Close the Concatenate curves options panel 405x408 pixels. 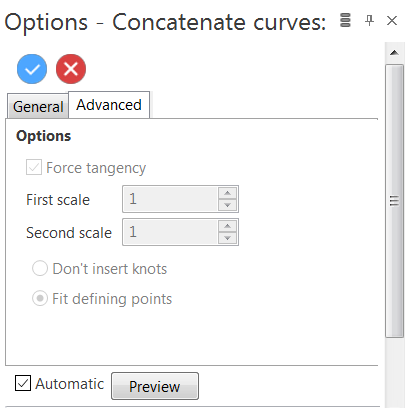(392, 20)
